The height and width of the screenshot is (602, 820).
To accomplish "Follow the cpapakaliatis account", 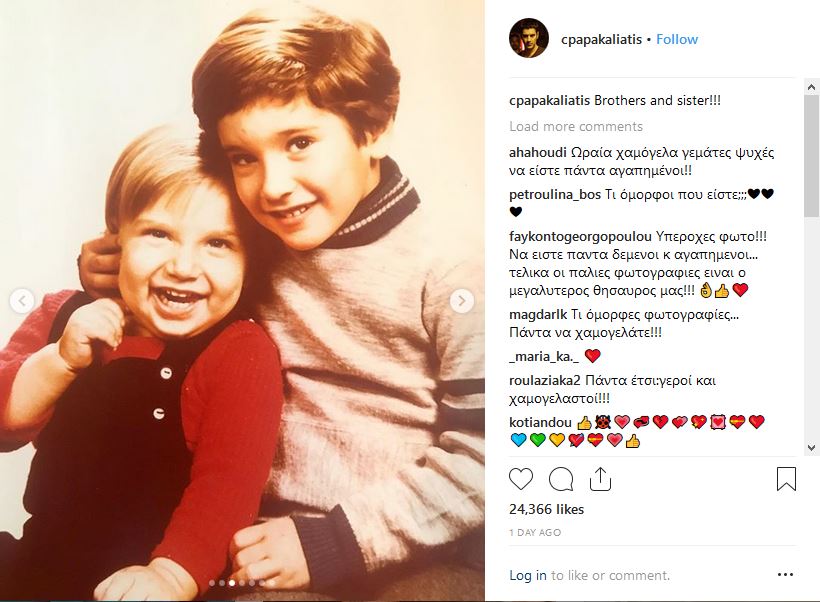I will [x=677, y=39].
